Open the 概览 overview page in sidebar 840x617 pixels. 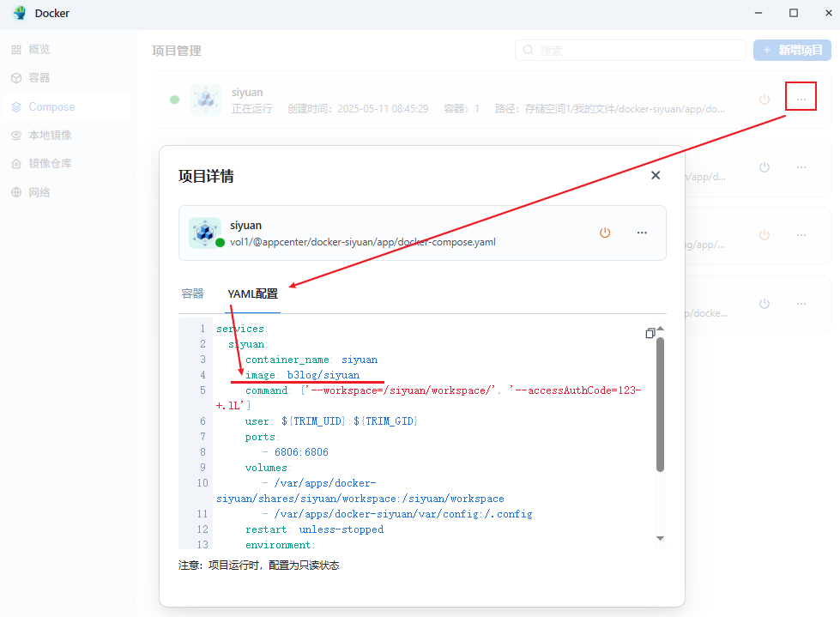point(31,49)
